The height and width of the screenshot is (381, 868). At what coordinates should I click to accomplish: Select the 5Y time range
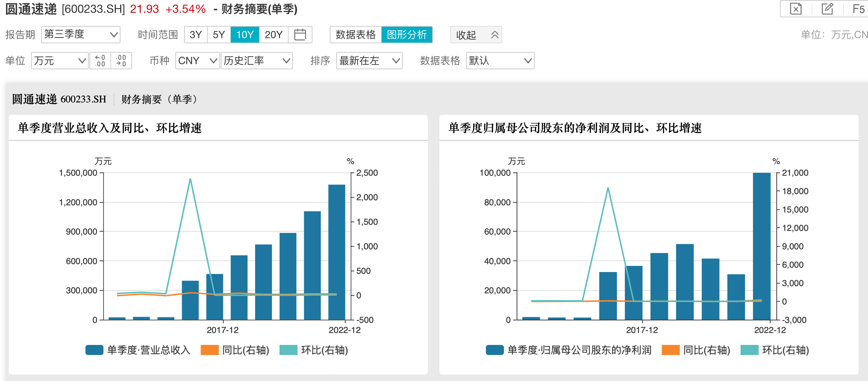coord(219,35)
